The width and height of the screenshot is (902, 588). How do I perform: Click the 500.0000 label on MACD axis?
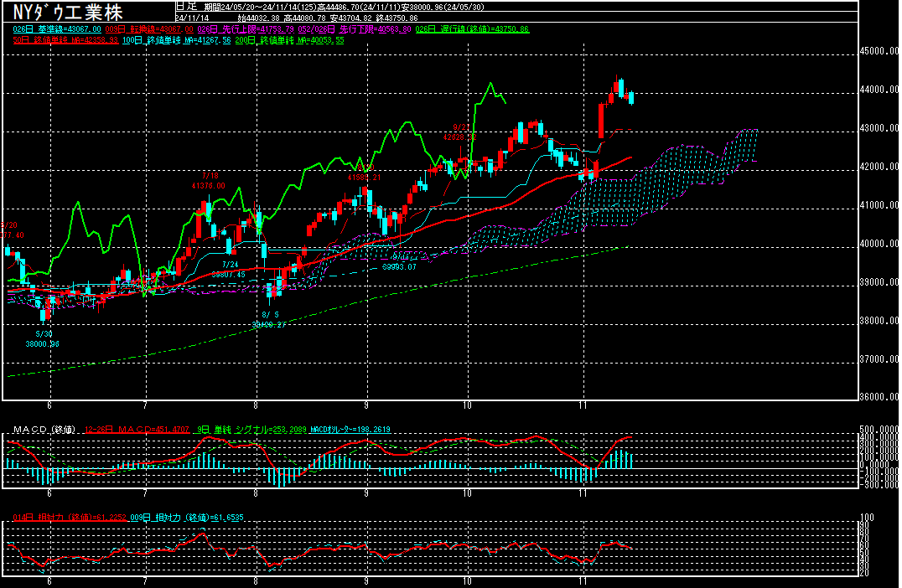[879, 430]
